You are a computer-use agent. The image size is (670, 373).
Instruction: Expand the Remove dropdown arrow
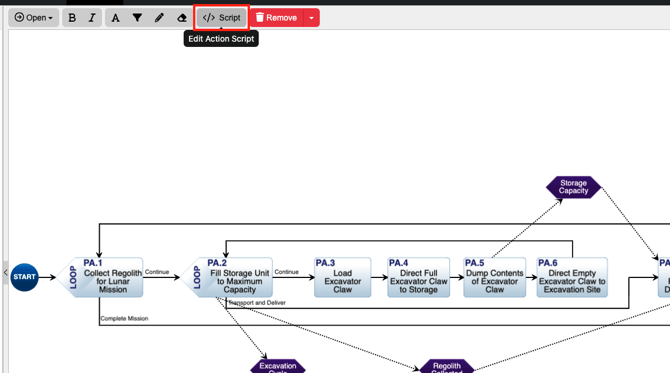point(311,18)
